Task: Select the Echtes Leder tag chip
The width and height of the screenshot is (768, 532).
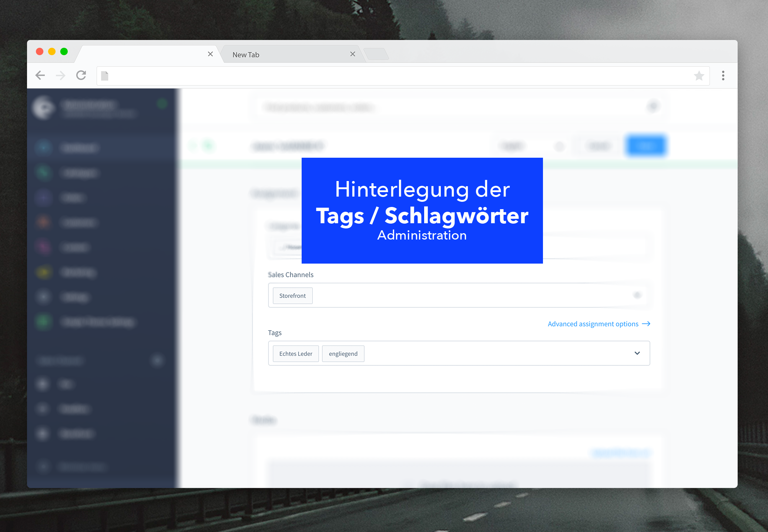Action: (295, 354)
